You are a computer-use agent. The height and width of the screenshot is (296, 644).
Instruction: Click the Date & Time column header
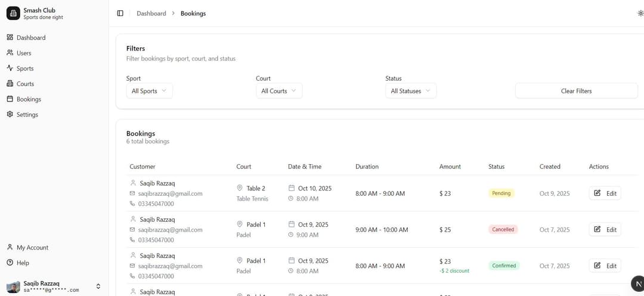[305, 166]
